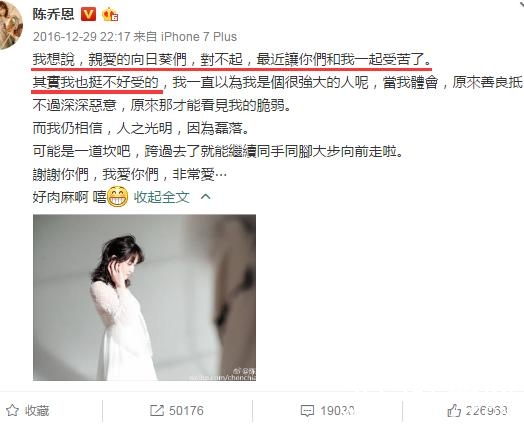This screenshot has width=524, height=426.
Task: Click the membership crown badge icon
Action: tap(110, 14)
